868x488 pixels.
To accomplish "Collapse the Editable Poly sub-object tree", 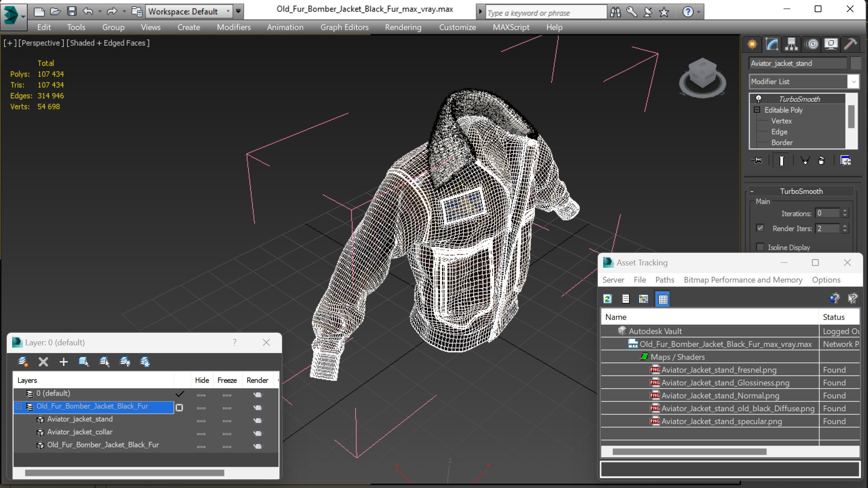I will coord(757,110).
